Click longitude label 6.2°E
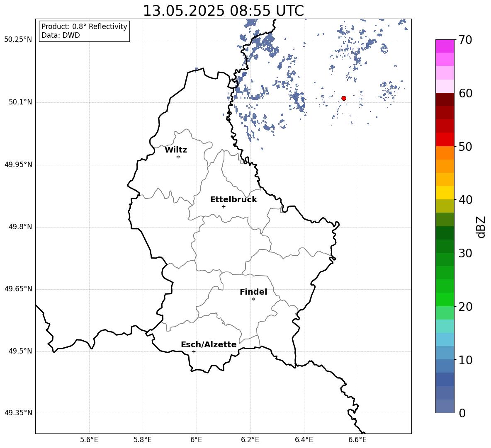491x448 pixels. 250,440
